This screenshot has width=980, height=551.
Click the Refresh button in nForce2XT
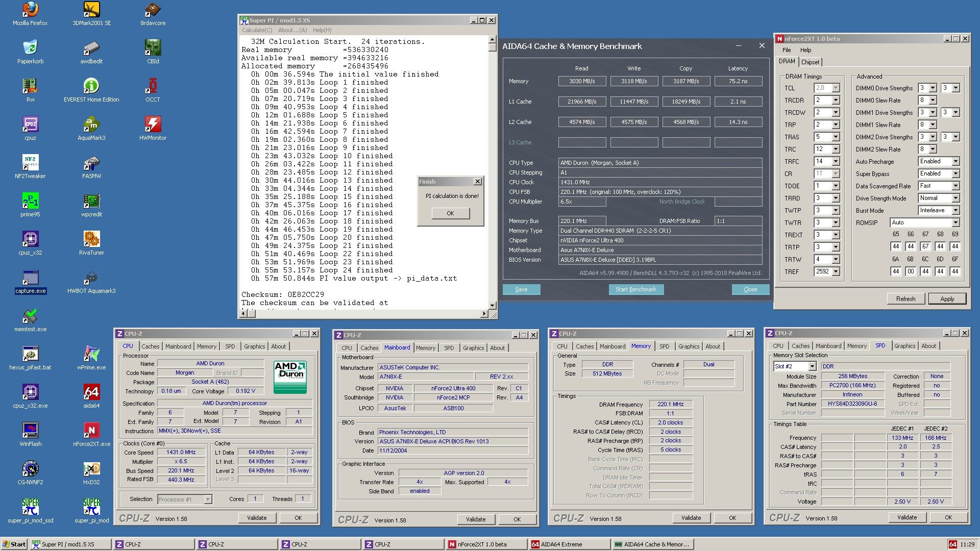click(905, 299)
